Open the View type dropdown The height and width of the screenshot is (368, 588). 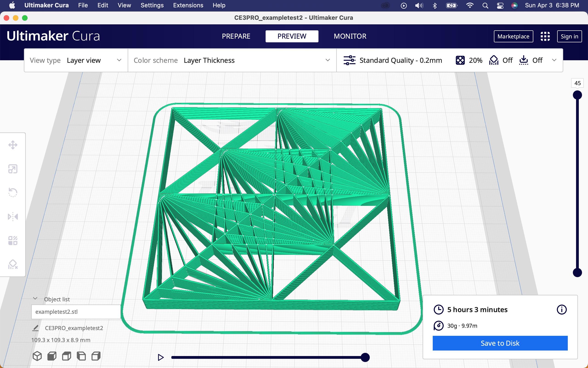pos(76,60)
